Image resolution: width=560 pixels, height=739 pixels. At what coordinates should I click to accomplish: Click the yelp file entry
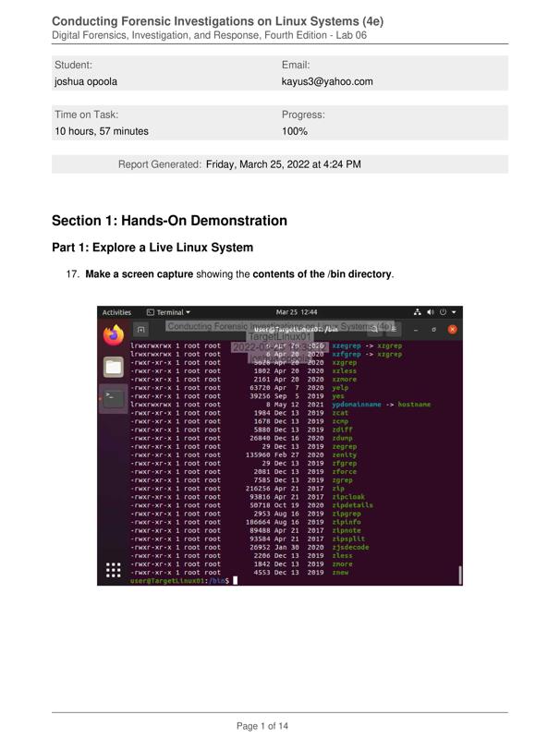(340, 388)
